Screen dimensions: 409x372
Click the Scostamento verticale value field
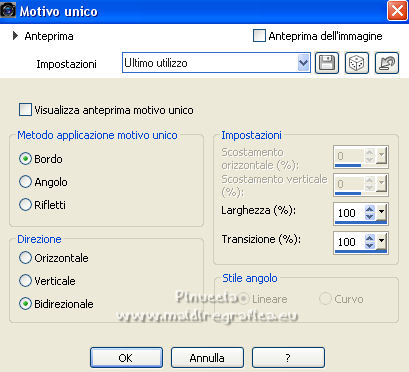point(349,184)
